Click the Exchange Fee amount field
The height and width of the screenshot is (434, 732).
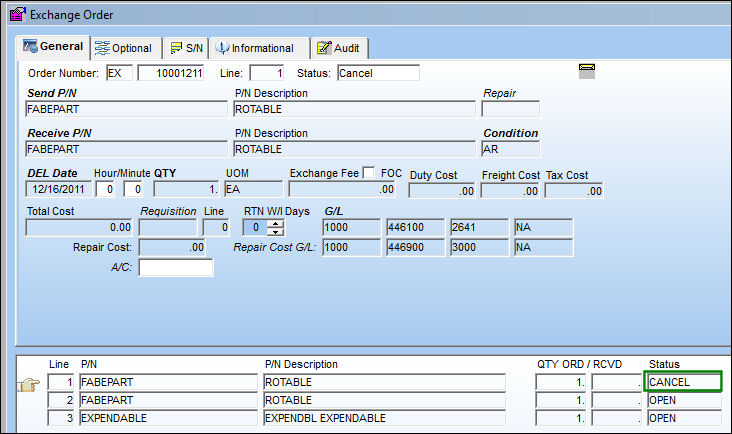342,189
